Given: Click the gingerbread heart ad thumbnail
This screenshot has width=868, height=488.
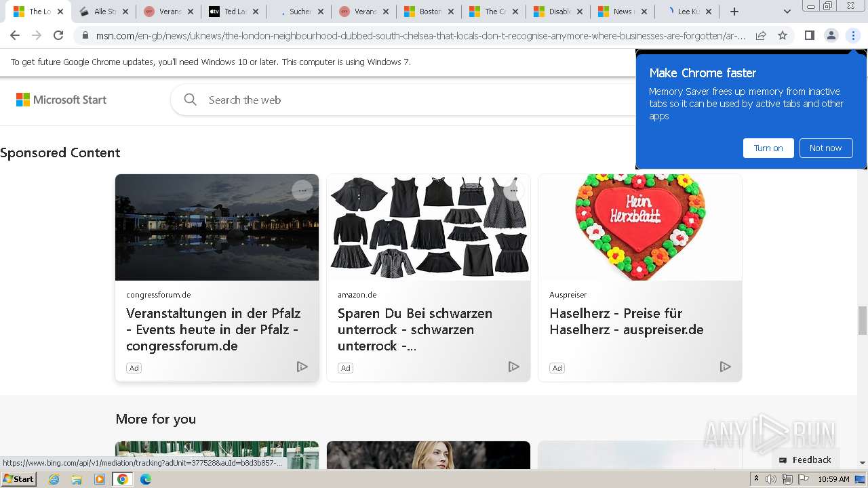Looking at the screenshot, I should (x=640, y=227).
